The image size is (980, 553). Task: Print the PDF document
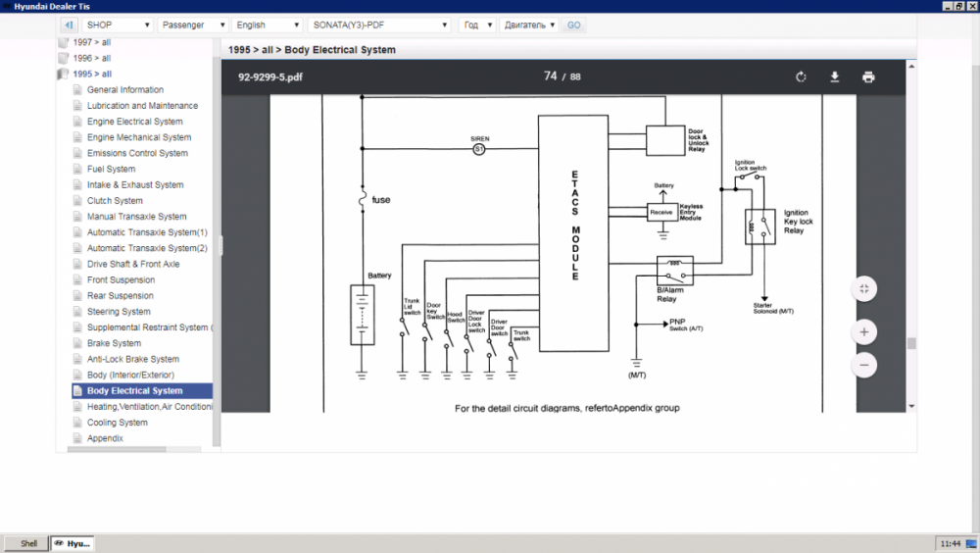point(868,77)
